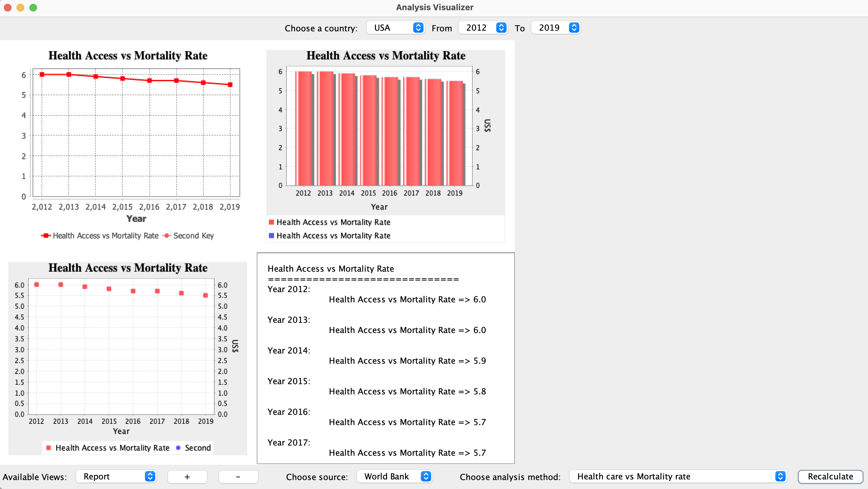This screenshot has height=489, width=868.
Task: Click the blue legend swatch in bar chart
Action: 271,236
